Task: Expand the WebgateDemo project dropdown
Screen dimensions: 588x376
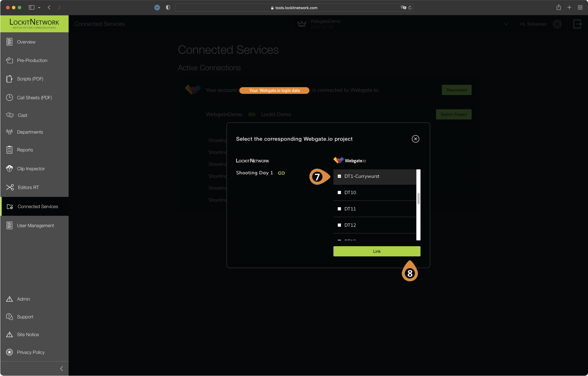Action: [506, 24]
